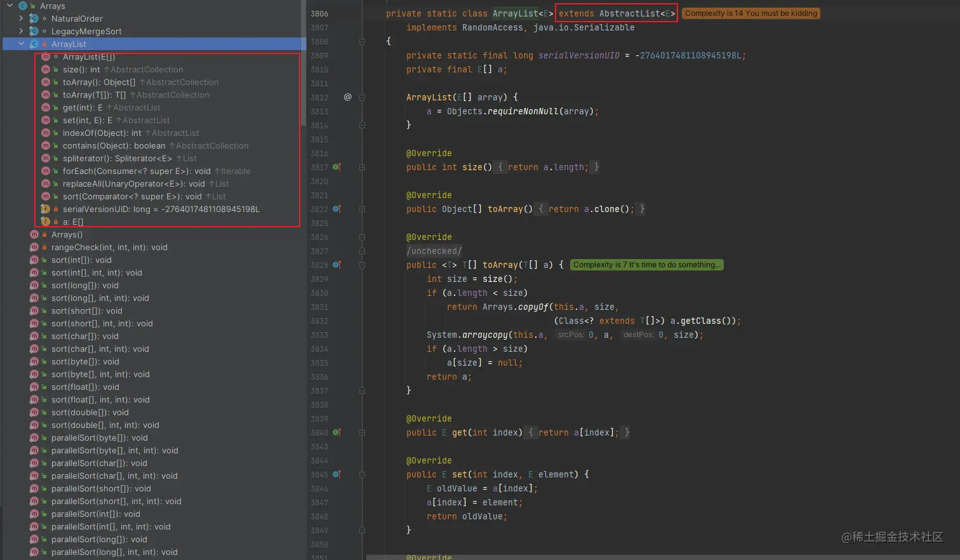The image size is (960, 560).
Task: Collapse the Arrays node in the Structure tree
Action: click(x=10, y=6)
